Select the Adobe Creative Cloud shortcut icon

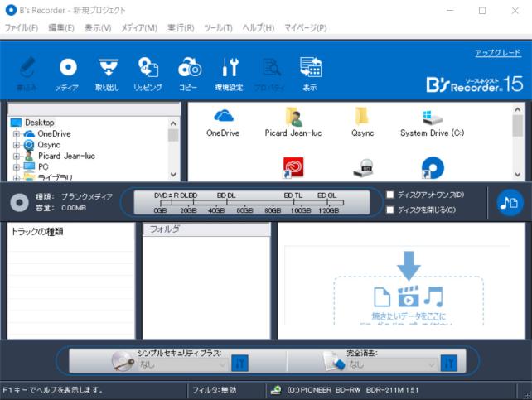(293, 168)
